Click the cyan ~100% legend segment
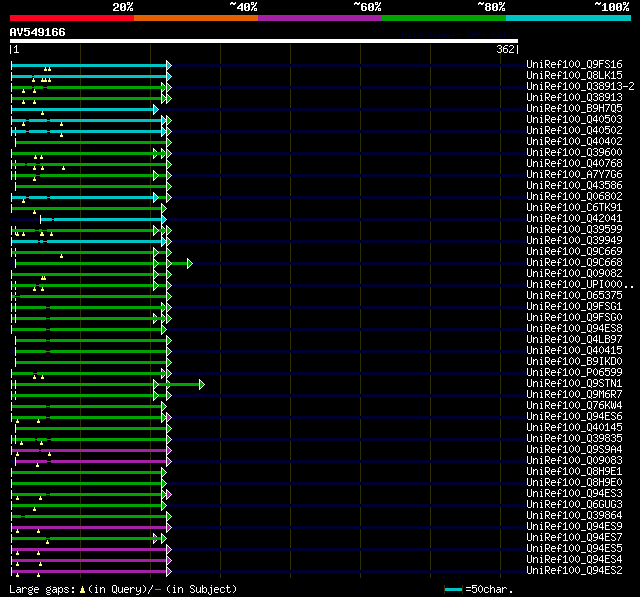The height and width of the screenshot is (597, 640). [568, 18]
